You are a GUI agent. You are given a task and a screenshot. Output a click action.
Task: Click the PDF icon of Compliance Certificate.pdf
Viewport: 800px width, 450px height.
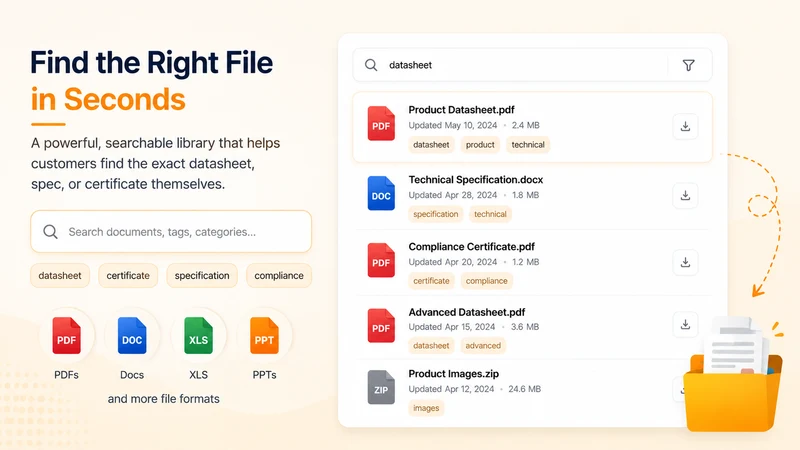pos(381,260)
